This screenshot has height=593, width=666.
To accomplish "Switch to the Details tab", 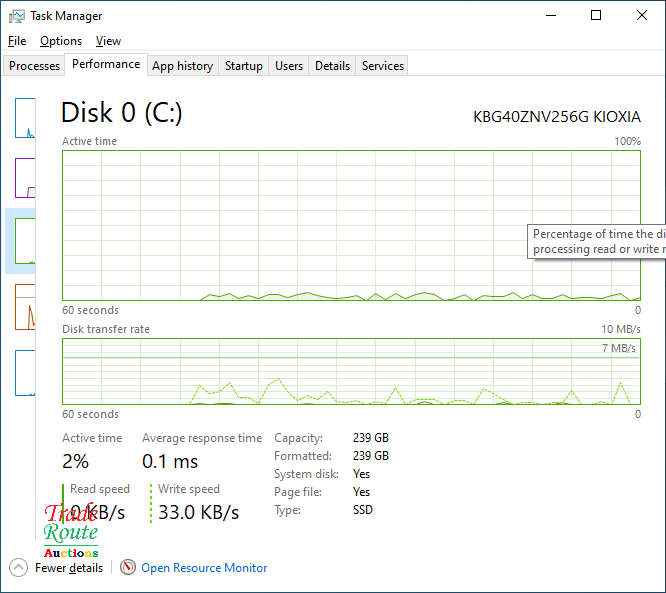I will click(x=332, y=66).
